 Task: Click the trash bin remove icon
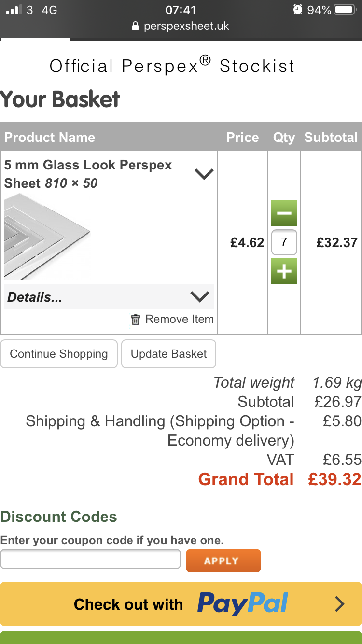pos(136,320)
